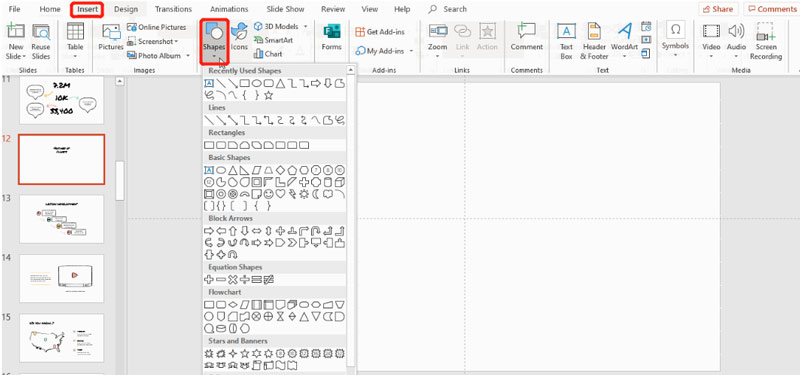Screen dimensions: 800x375
Task: Pick the lightning bolt shape
Action: [x=292, y=194]
